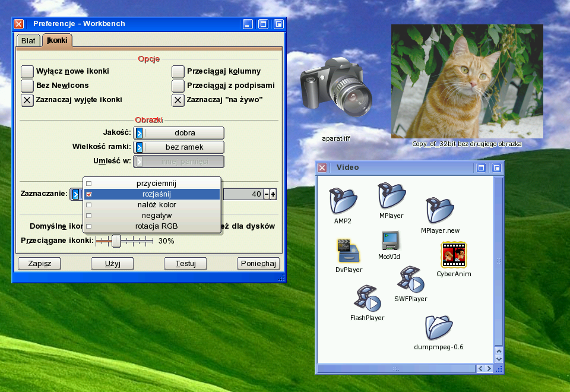Select the SWFPlayer icon
The width and height of the screenshot is (570, 392).
click(410, 280)
